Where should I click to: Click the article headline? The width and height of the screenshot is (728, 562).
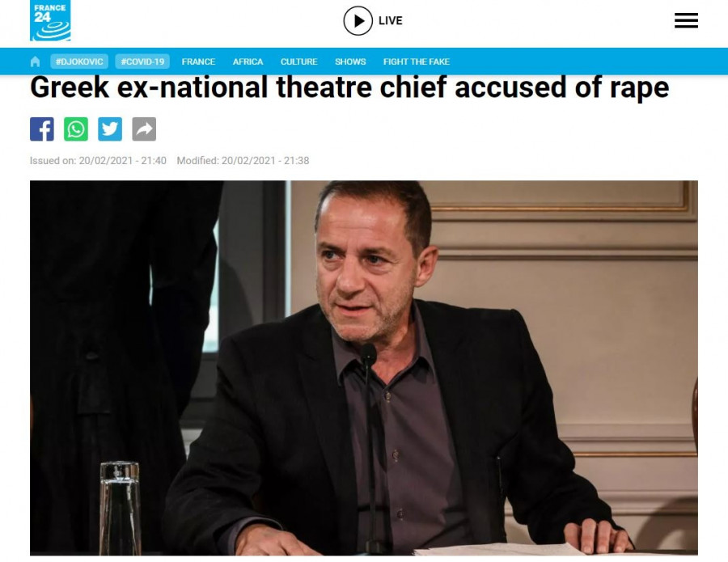tap(349, 87)
